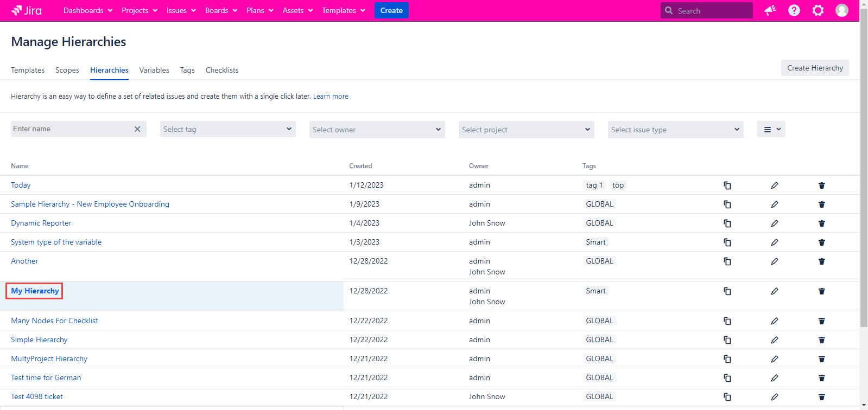Open Jira settings gear

point(818,10)
